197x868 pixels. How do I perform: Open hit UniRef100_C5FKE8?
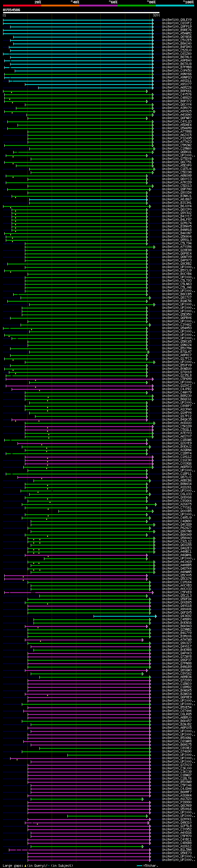(177, 592)
